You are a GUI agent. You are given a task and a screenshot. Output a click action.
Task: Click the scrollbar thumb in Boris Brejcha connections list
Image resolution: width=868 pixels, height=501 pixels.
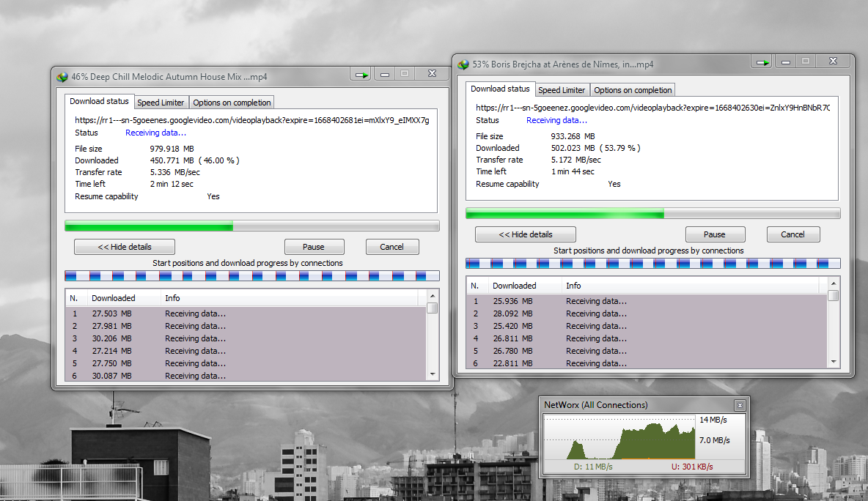833,295
